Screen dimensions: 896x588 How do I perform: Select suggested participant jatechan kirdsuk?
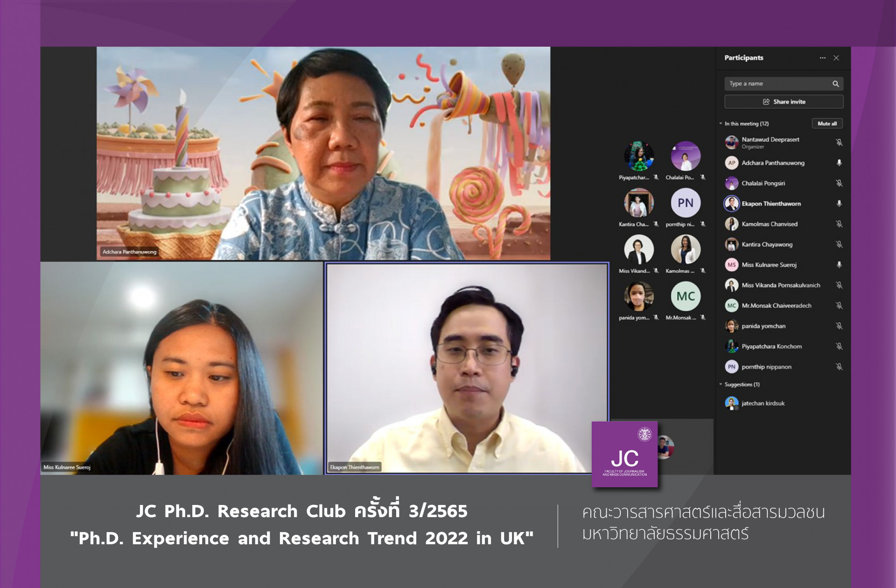click(x=763, y=403)
